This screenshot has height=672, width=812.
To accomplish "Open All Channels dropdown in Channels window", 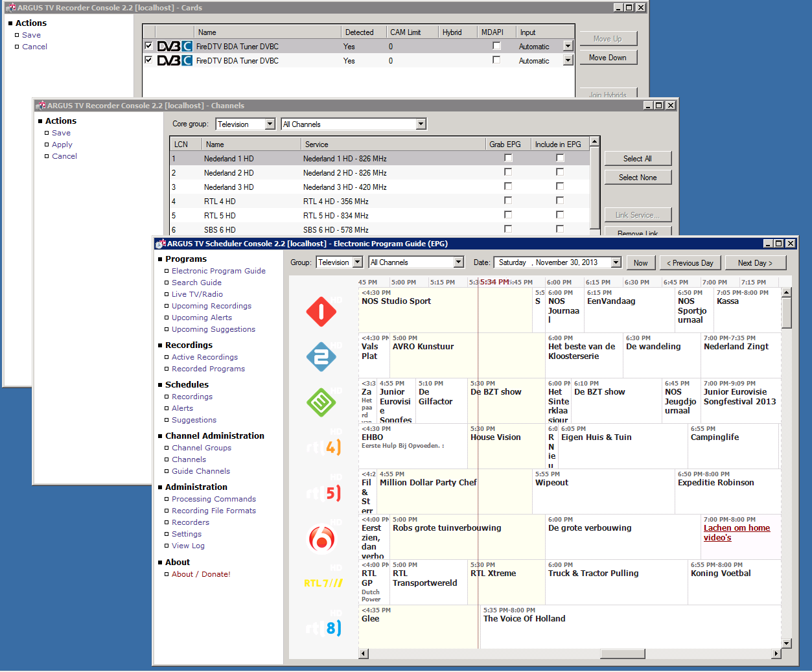I will (x=421, y=124).
